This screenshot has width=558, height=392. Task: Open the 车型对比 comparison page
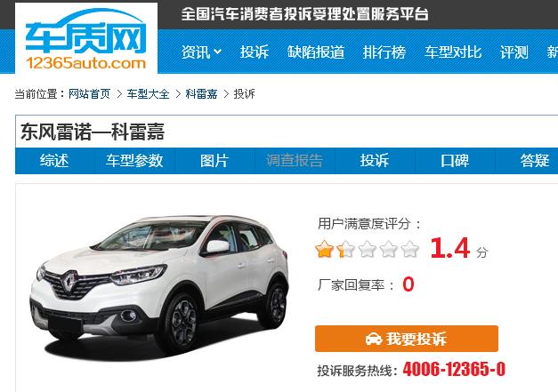pyautogui.click(x=453, y=52)
